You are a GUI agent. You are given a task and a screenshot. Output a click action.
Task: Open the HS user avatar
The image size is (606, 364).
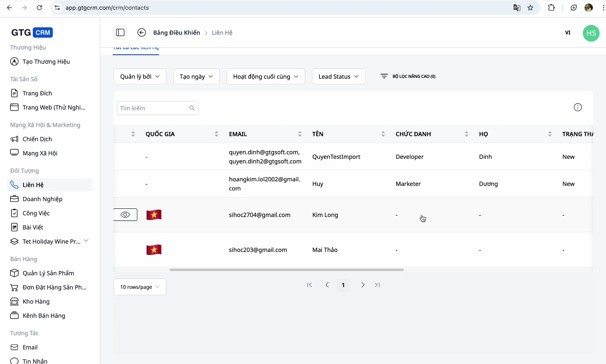[x=591, y=33]
